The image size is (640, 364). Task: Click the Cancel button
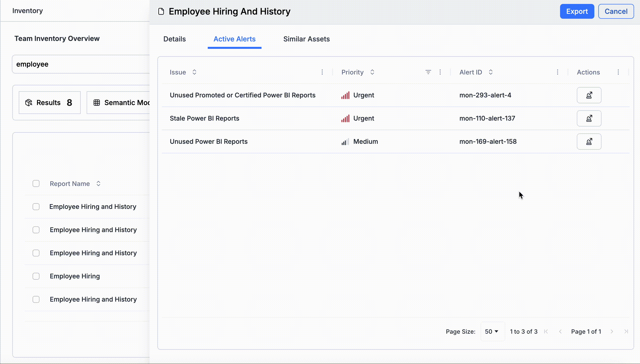pyautogui.click(x=616, y=12)
